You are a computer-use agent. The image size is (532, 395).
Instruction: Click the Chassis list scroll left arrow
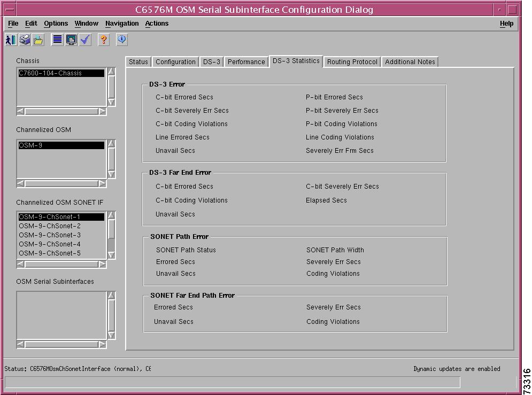coord(20,111)
